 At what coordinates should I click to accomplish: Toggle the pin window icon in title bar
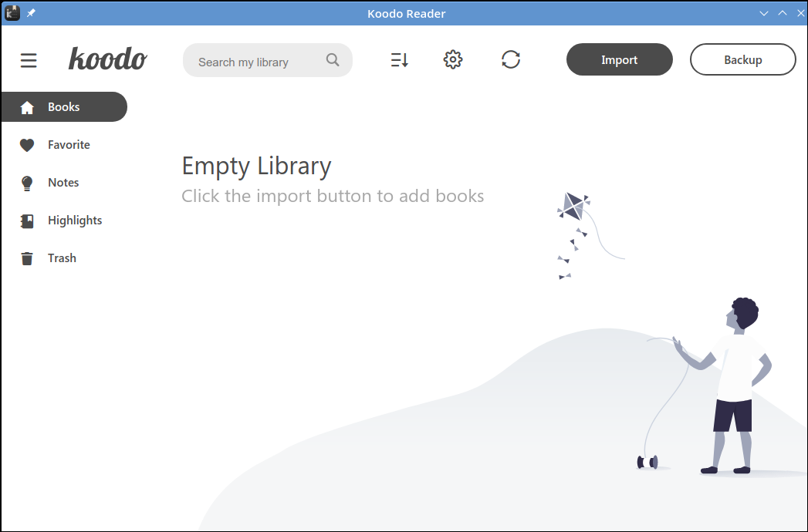coord(31,13)
